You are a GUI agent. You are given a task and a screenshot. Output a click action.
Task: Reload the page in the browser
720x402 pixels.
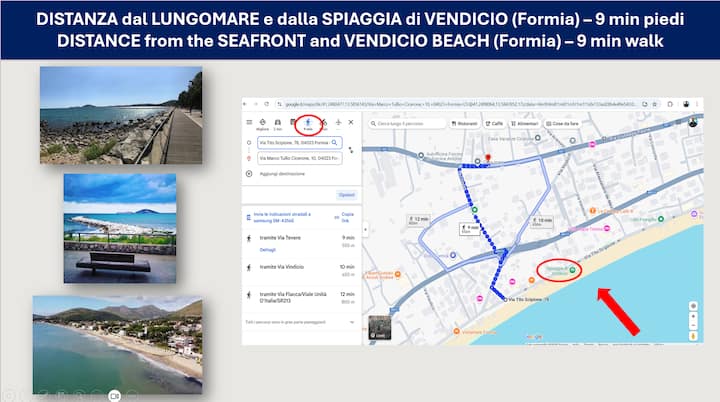[x=267, y=104]
